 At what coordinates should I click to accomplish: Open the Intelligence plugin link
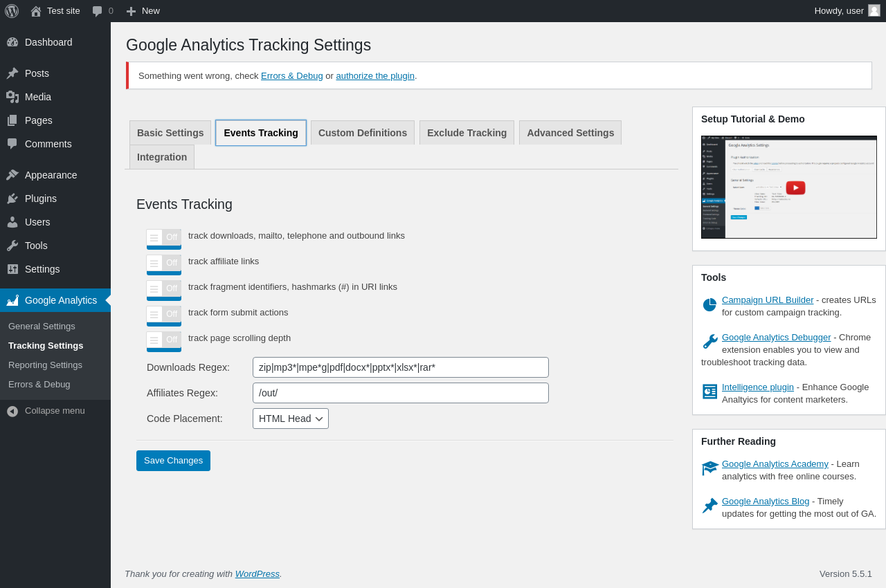click(758, 387)
